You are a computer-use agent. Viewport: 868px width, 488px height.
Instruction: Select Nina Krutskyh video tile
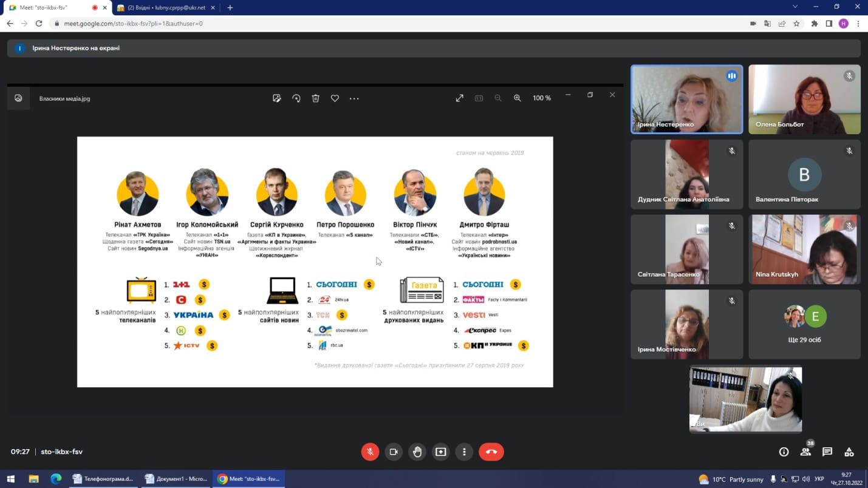(x=804, y=249)
